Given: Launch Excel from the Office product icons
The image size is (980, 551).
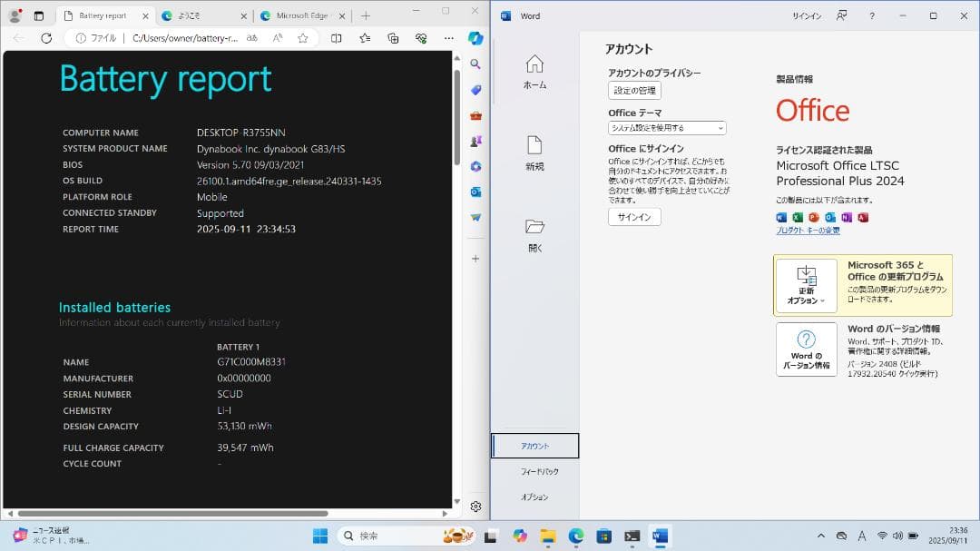Looking at the screenshot, I should point(797,218).
